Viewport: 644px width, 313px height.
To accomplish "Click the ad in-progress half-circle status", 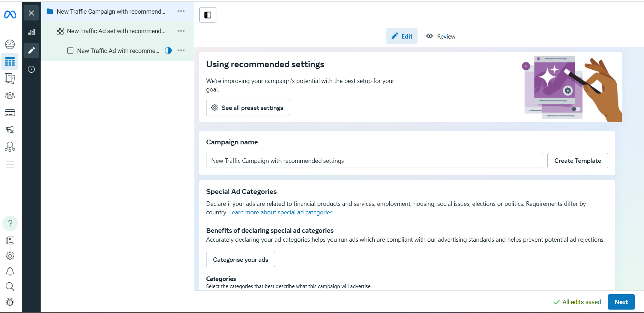I will pos(168,51).
